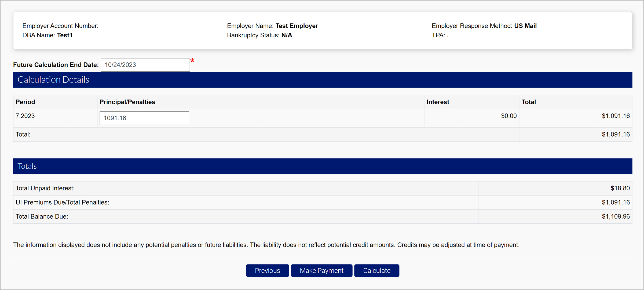Click the DBA Name Test1 text
Screen dimensions: 644x290
point(64,35)
